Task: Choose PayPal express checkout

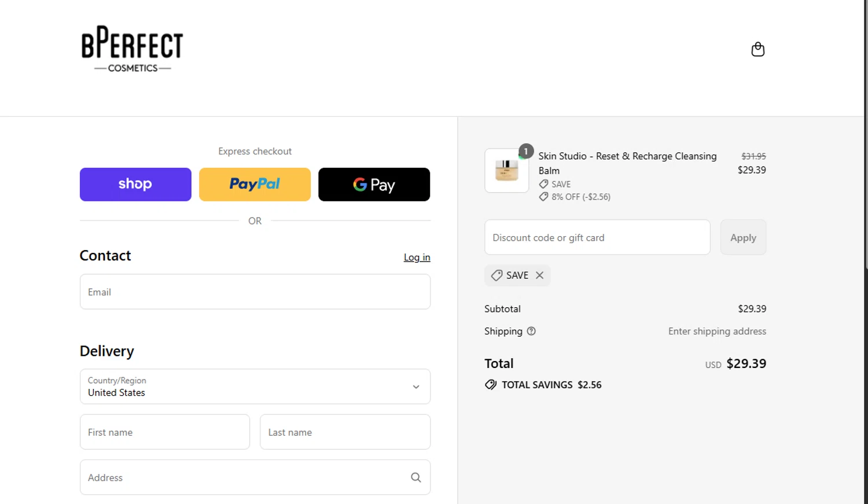Action: pos(255,185)
